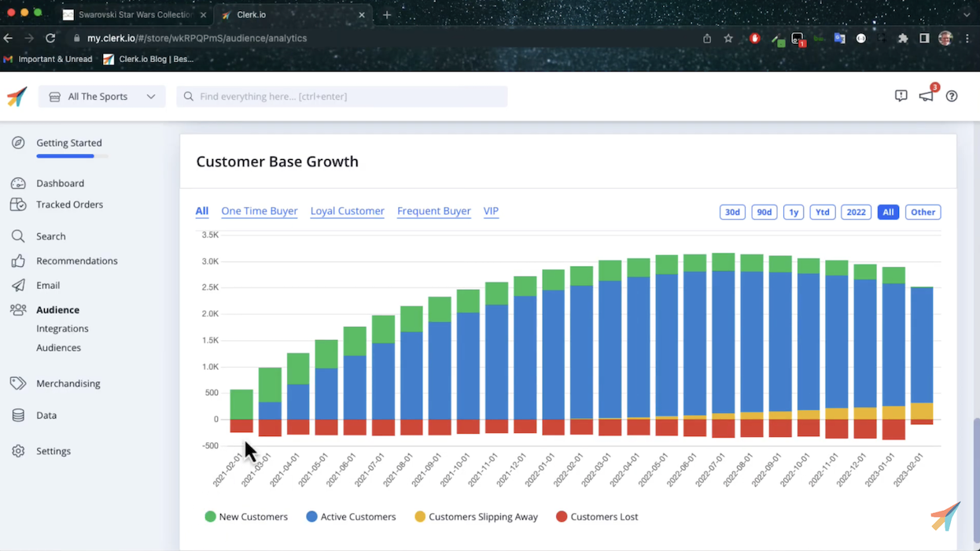980x551 pixels.
Task: Close the Clerk.io browser tab
Action: [362, 15]
